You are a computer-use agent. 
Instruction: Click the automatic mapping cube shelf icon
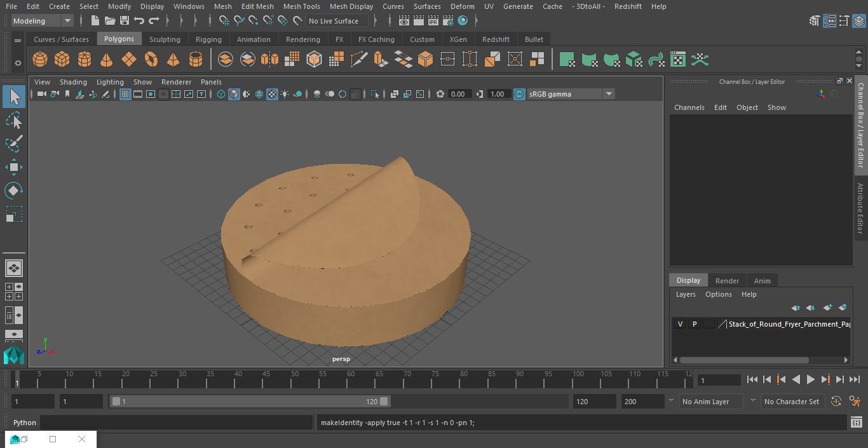click(634, 60)
